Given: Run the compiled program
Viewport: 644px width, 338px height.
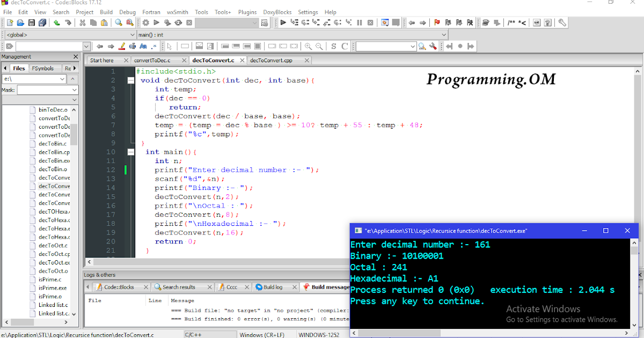Looking at the screenshot, I should pyautogui.click(x=156, y=23).
